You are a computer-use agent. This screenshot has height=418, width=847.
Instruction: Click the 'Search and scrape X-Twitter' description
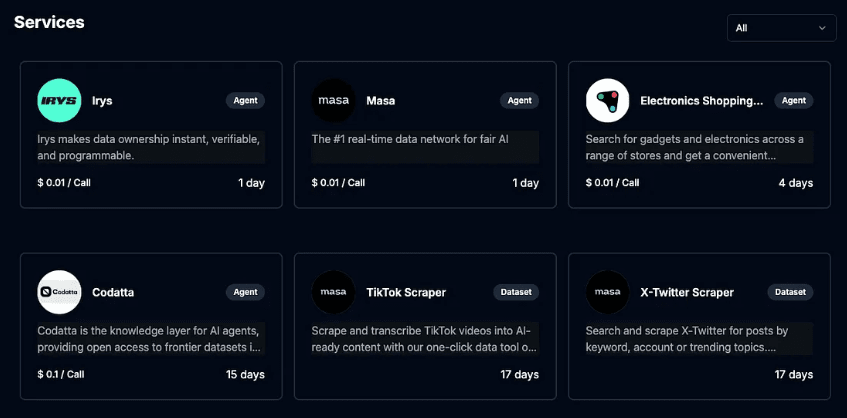click(700, 339)
